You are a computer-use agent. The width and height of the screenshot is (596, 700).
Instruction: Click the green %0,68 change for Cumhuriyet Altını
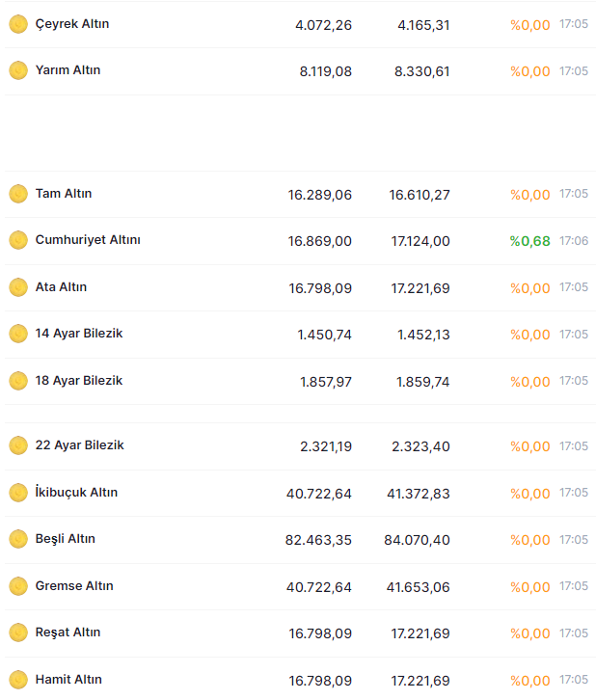click(x=529, y=241)
